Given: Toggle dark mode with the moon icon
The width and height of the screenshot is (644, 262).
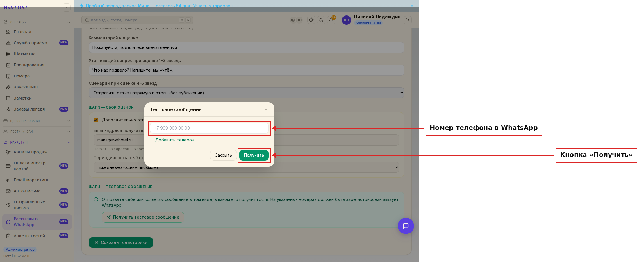Looking at the screenshot, I should 321,20.
